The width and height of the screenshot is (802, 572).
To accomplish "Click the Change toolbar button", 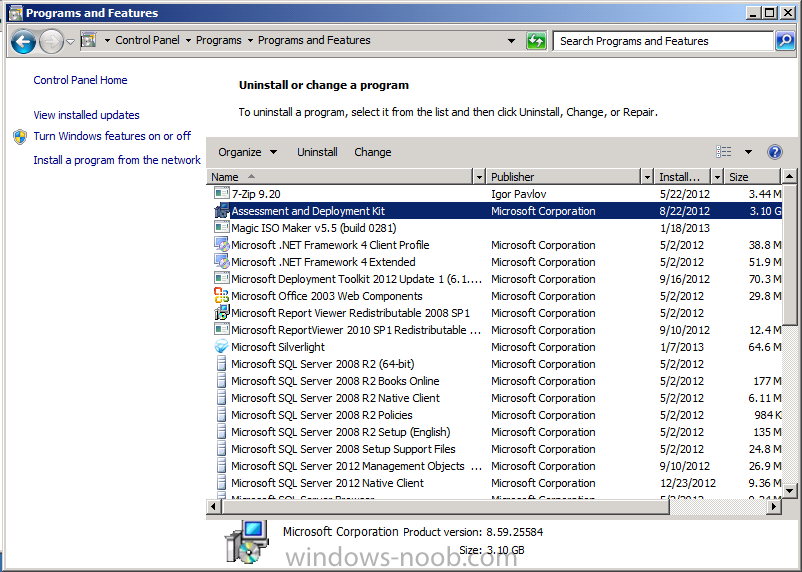I will (373, 152).
